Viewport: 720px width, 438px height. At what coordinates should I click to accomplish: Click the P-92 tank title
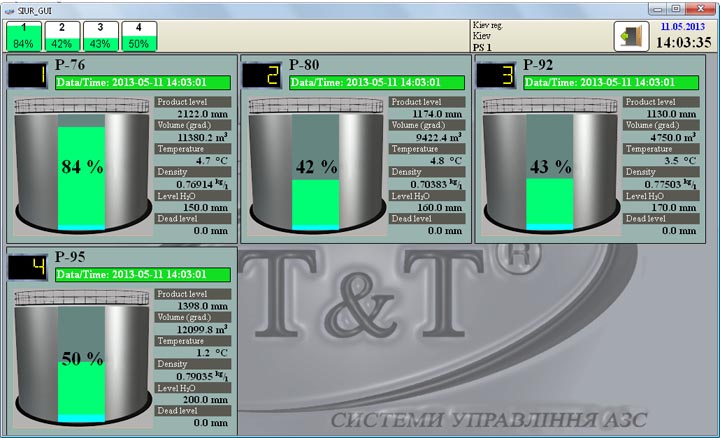[538, 65]
